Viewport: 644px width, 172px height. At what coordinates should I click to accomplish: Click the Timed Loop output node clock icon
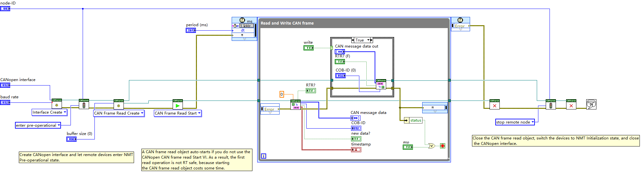coord(460,20)
